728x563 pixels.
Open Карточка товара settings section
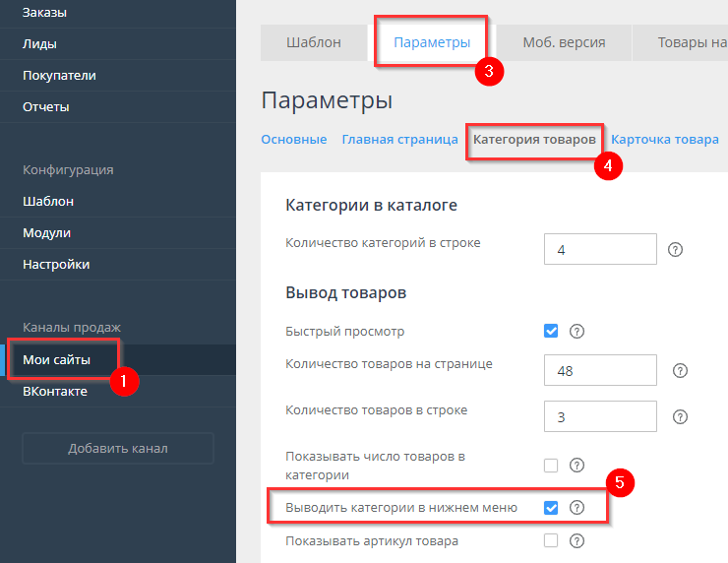click(x=665, y=140)
